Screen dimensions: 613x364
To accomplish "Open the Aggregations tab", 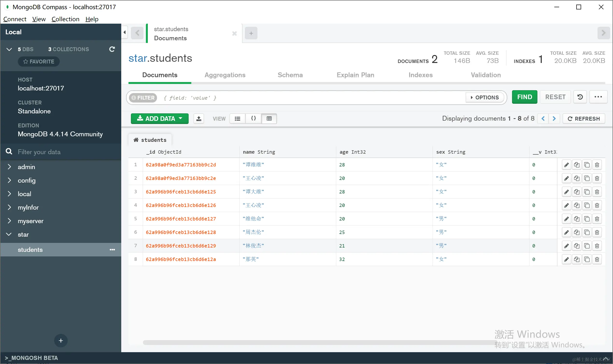I will (225, 75).
